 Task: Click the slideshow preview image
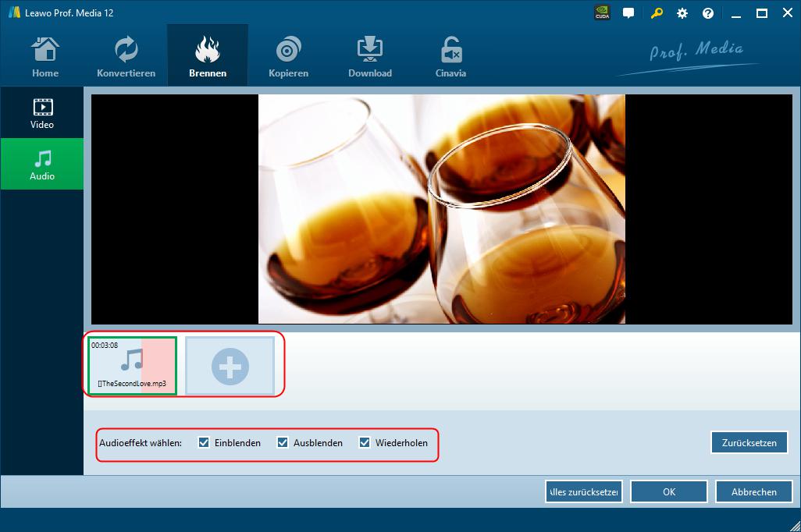tap(441, 209)
